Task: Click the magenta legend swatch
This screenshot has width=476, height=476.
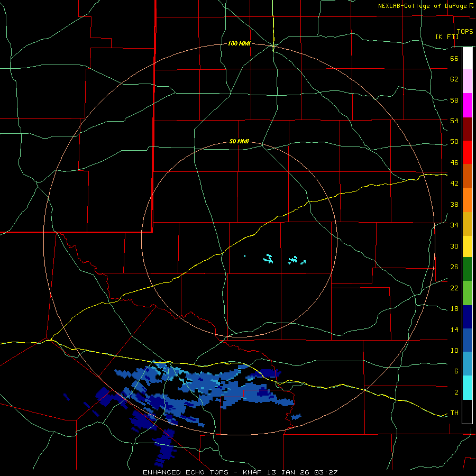Action: click(467, 105)
